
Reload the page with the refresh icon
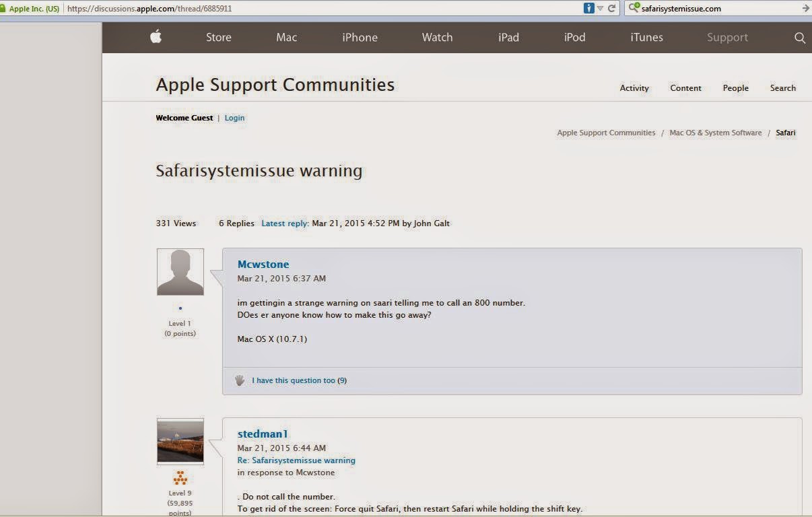click(x=612, y=9)
